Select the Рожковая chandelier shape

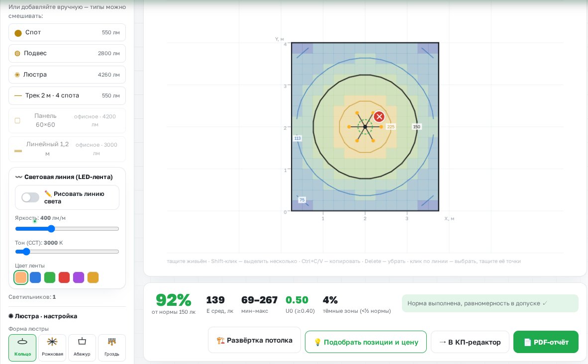(52, 348)
